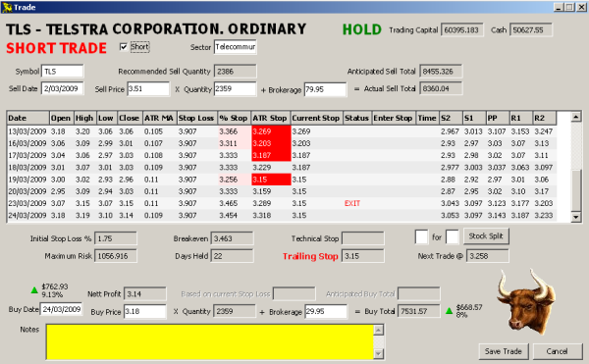
Task: Click the Days Held field 22
Action: [x=232, y=256]
